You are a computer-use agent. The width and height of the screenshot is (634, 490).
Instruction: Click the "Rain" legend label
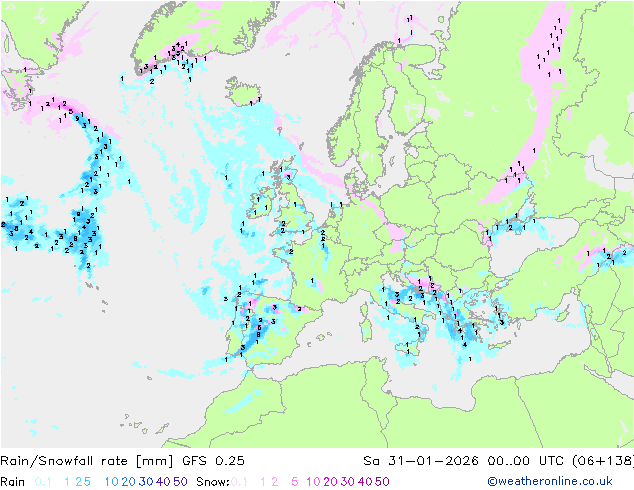click(x=13, y=482)
